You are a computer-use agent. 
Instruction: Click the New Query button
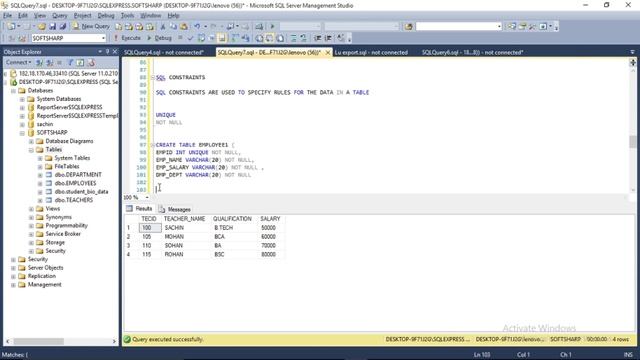(91, 26)
